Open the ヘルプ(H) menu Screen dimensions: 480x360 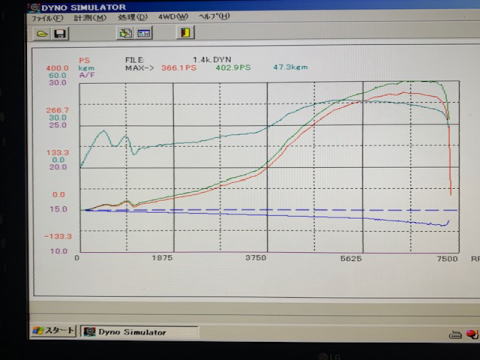tap(214, 16)
